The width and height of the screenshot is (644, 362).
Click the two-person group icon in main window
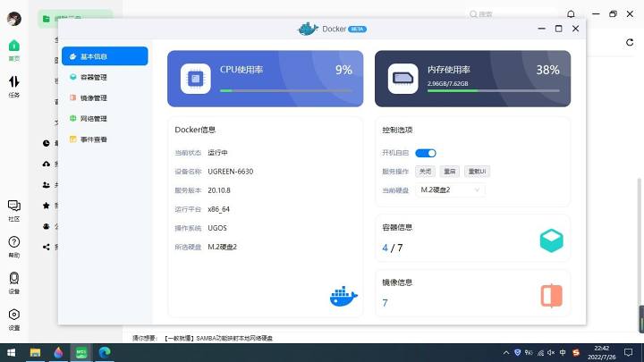point(46,185)
